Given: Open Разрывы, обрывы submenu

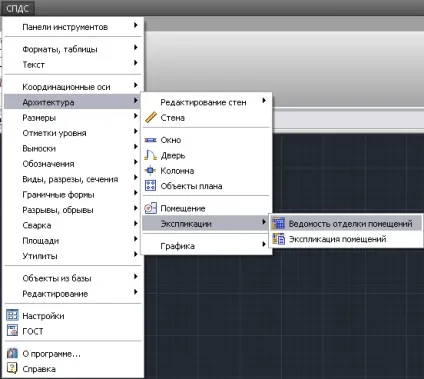Looking at the screenshot, I should coord(73,210).
